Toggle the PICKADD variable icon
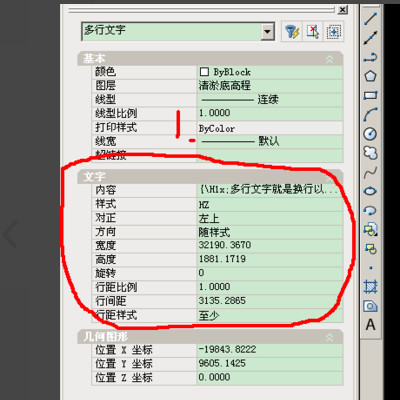This screenshot has height=400, width=400. pos(333,32)
